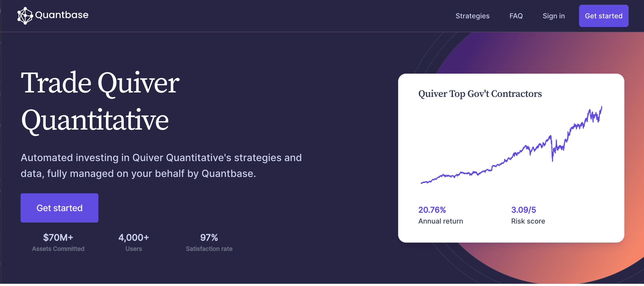644x286 pixels.
Task: Click the Automated investing description paragraph
Action: coord(161,166)
